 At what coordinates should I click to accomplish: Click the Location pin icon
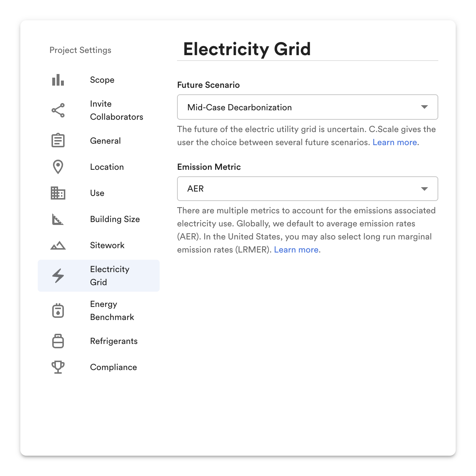pyautogui.click(x=58, y=167)
